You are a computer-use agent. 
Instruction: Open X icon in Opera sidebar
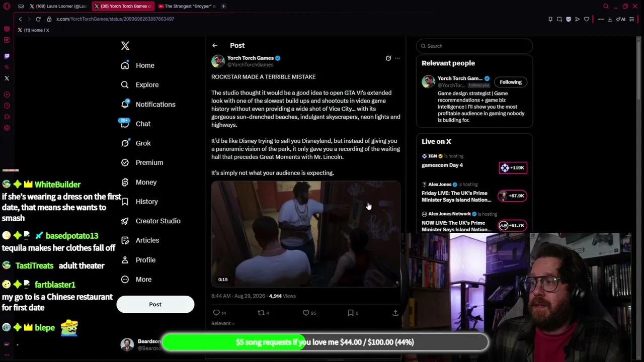point(7,78)
